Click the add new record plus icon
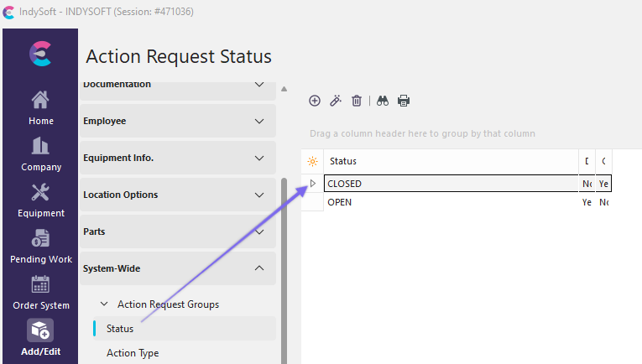The height and width of the screenshot is (364, 642). 315,101
